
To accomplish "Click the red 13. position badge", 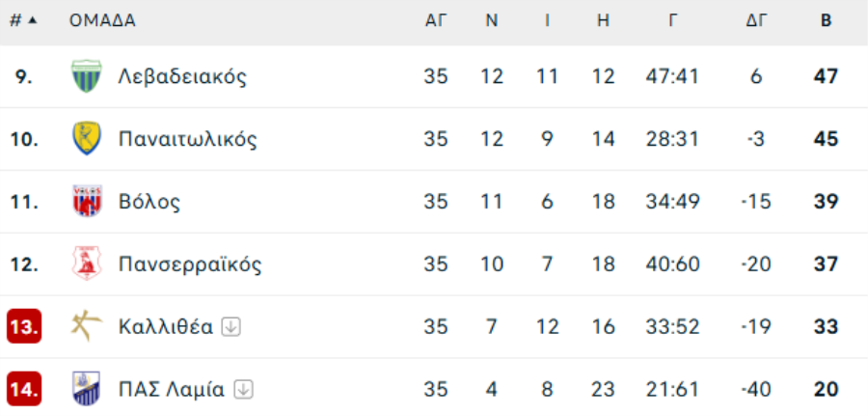I will click(x=24, y=326).
